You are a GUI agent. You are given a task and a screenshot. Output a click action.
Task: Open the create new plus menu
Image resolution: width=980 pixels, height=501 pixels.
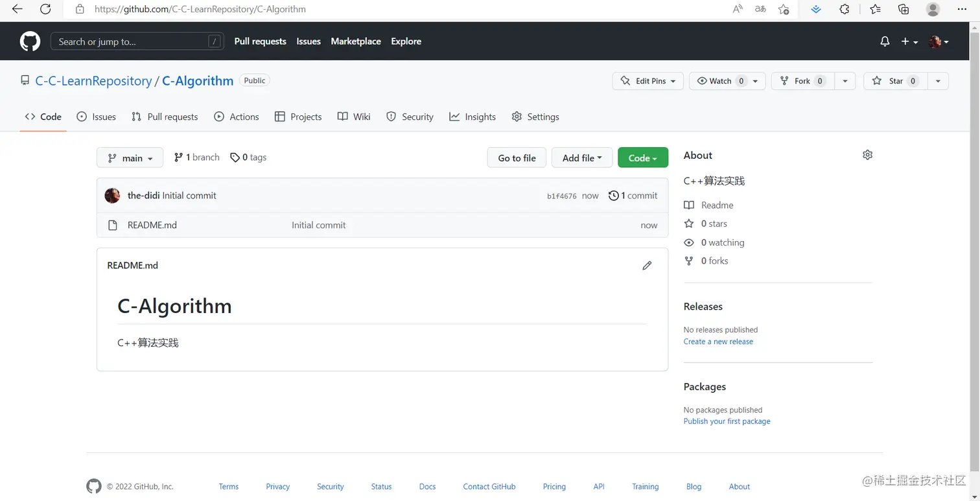(x=909, y=41)
